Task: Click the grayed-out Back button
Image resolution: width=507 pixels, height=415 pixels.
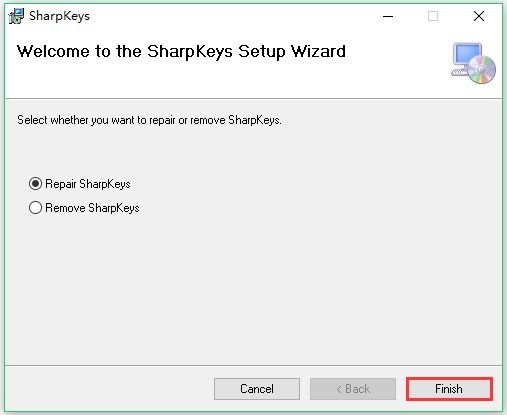Action: (x=353, y=389)
